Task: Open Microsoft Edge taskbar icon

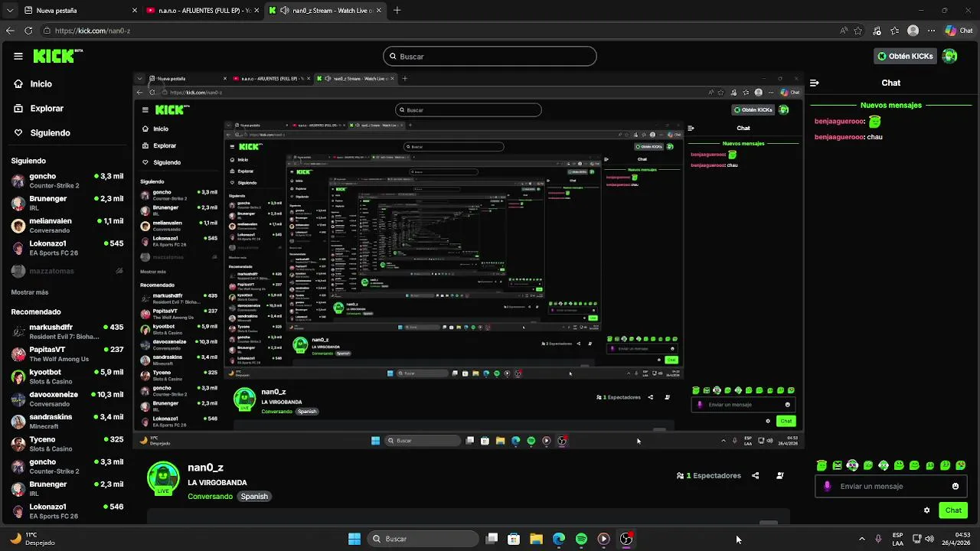Action: point(559,539)
